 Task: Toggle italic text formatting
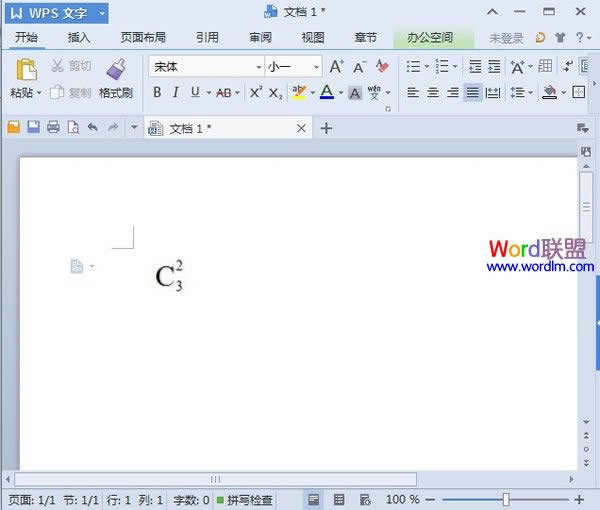coord(176,92)
